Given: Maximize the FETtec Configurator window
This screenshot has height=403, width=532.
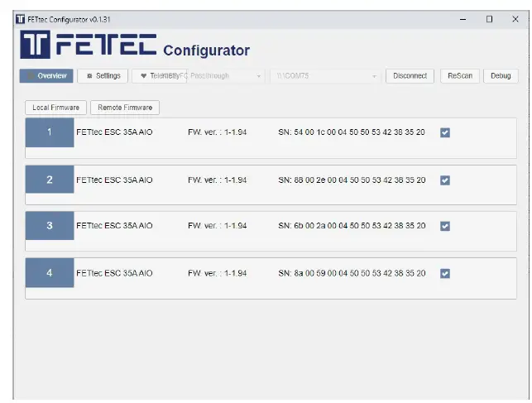Looking at the screenshot, I should [x=489, y=19].
